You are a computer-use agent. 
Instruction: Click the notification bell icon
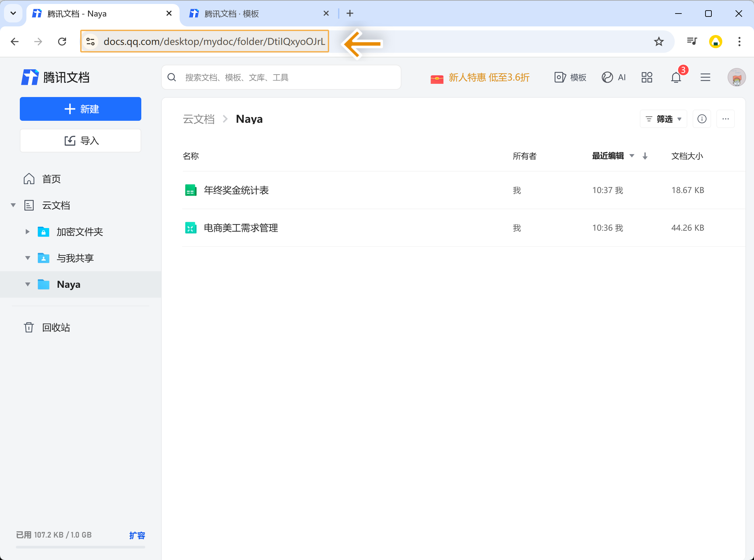pyautogui.click(x=676, y=78)
